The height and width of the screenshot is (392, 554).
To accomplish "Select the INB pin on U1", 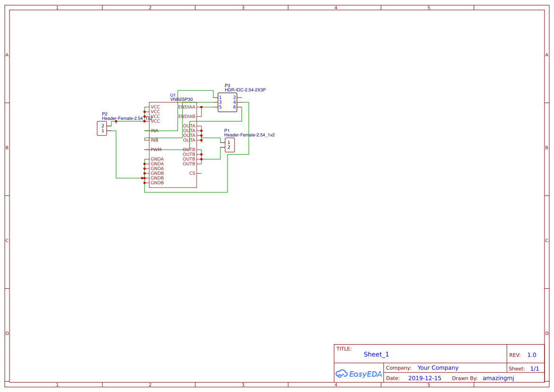I will (x=154, y=140).
